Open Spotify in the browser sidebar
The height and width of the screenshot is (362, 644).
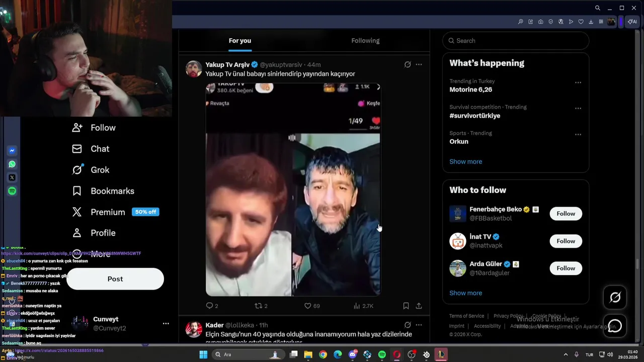coord(12,191)
